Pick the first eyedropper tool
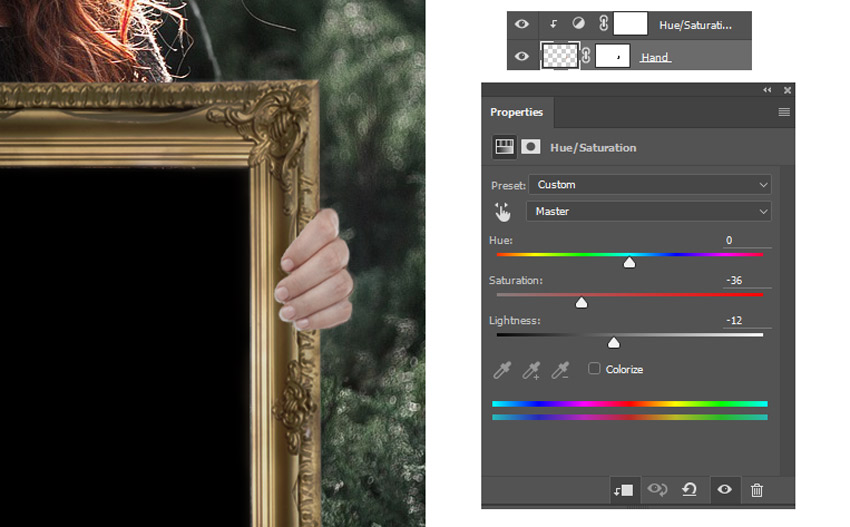 502,370
